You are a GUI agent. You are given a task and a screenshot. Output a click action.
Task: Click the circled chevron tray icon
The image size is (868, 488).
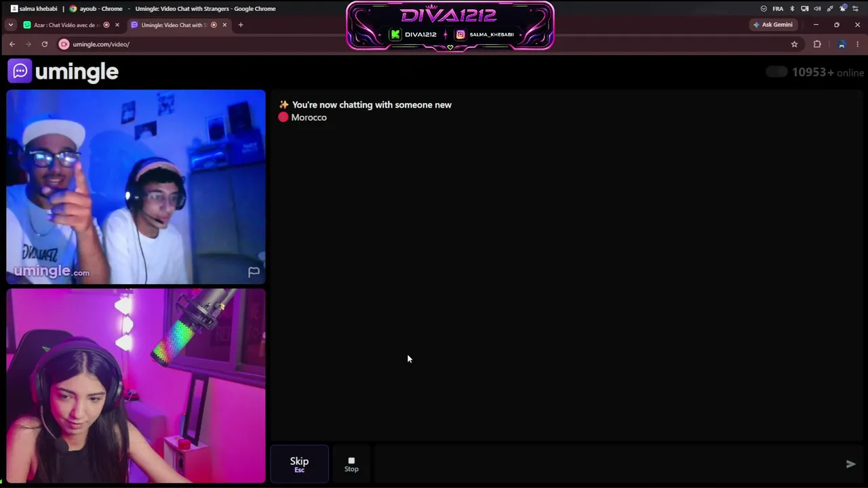[x=764, y=9]
